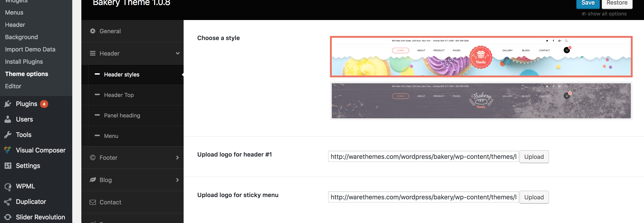Open the theme Editor link
The height and width of the screenshot is (223, 644).
[13, 86]
